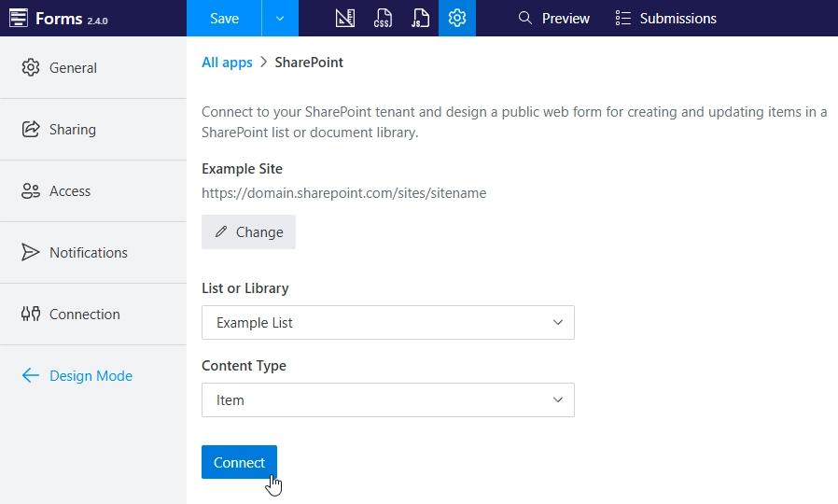The width and height of the screenshot is (838, 504).
Task: Go to All apps breadcrumb
Action: 227,63
